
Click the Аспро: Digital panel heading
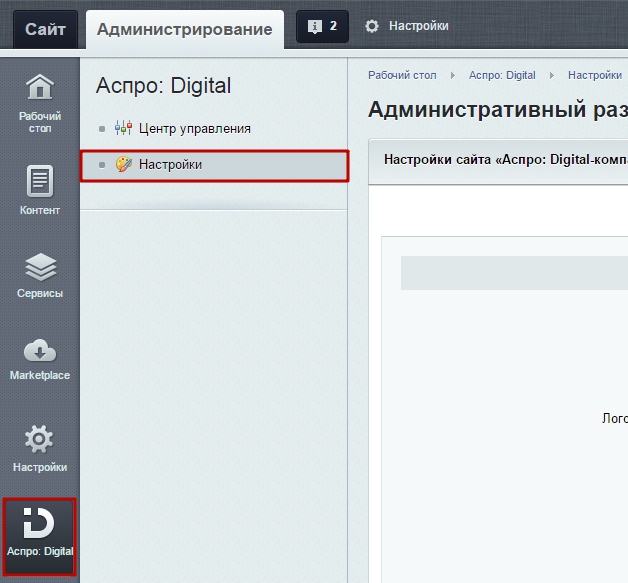[x=163, y=86]
